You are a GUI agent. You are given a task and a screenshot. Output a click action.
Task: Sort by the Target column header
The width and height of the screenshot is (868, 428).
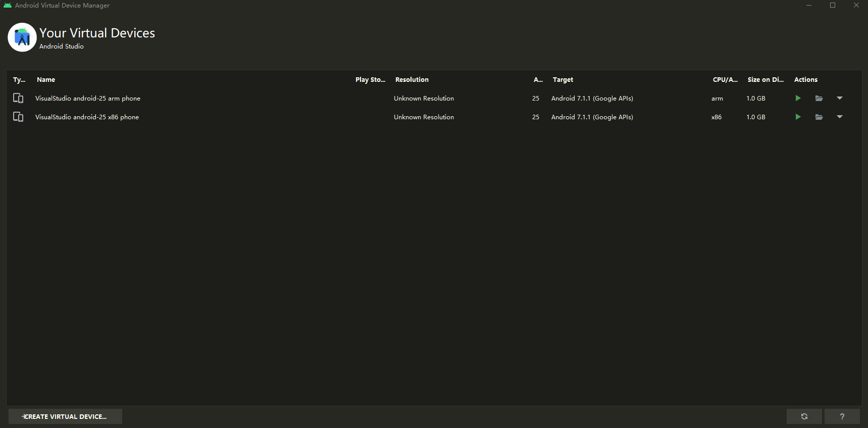(x=563, y=79)
